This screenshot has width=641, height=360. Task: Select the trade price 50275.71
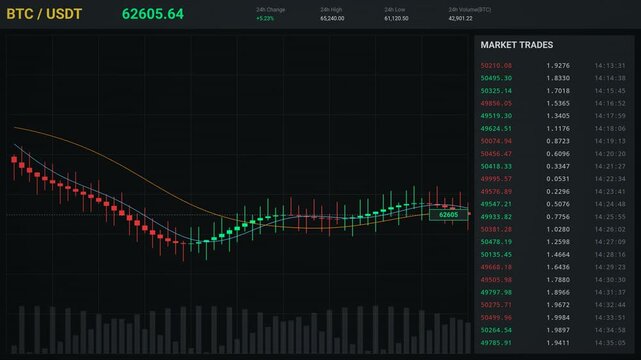click(x=496, y=305)
